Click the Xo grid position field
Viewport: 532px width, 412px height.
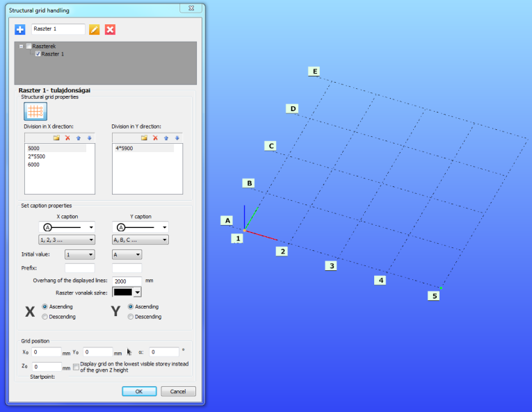tap(47, 352)
